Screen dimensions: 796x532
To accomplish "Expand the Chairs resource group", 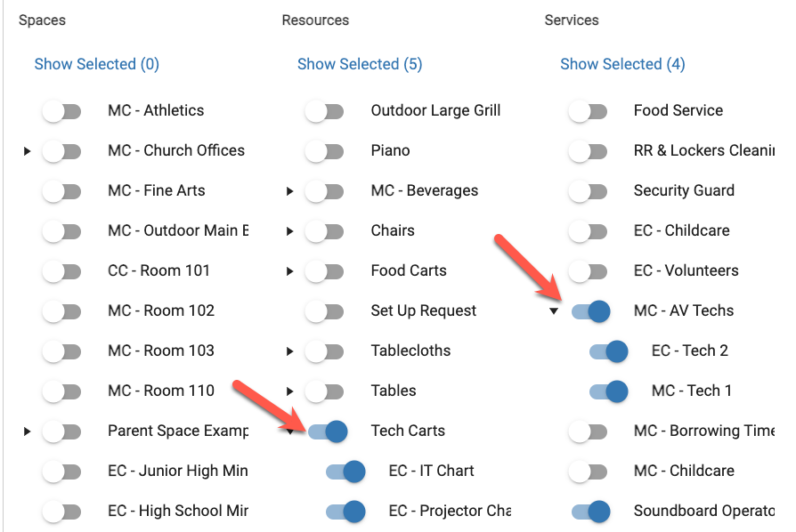I will pyautogui.click(x=290, y=231).
